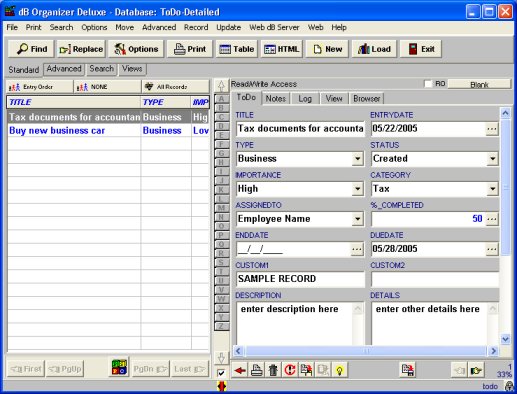Screen dimensions: 517x394
Task: Open the DUEDATE picker ellipsis button
Action: coord(492,249)
